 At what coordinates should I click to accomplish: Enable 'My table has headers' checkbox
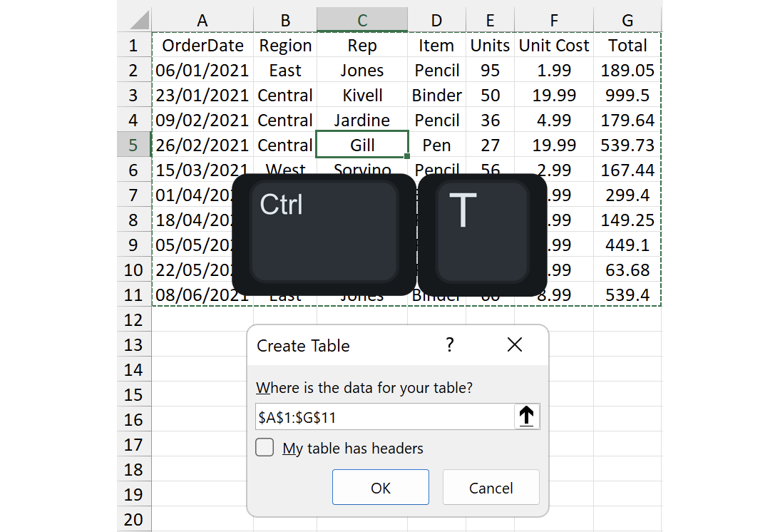[265, 448]
